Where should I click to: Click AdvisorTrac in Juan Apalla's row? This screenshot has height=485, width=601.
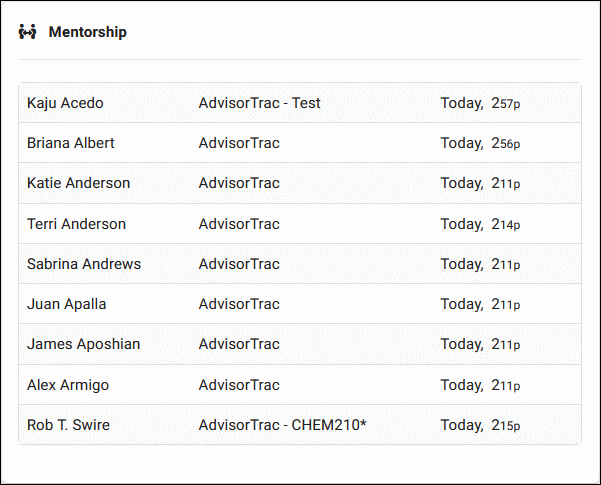(239, 304)
